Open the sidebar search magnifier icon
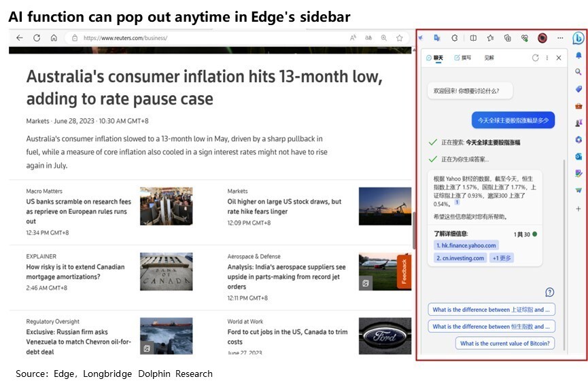Screen dimensions: 588x381 [578, 71]
